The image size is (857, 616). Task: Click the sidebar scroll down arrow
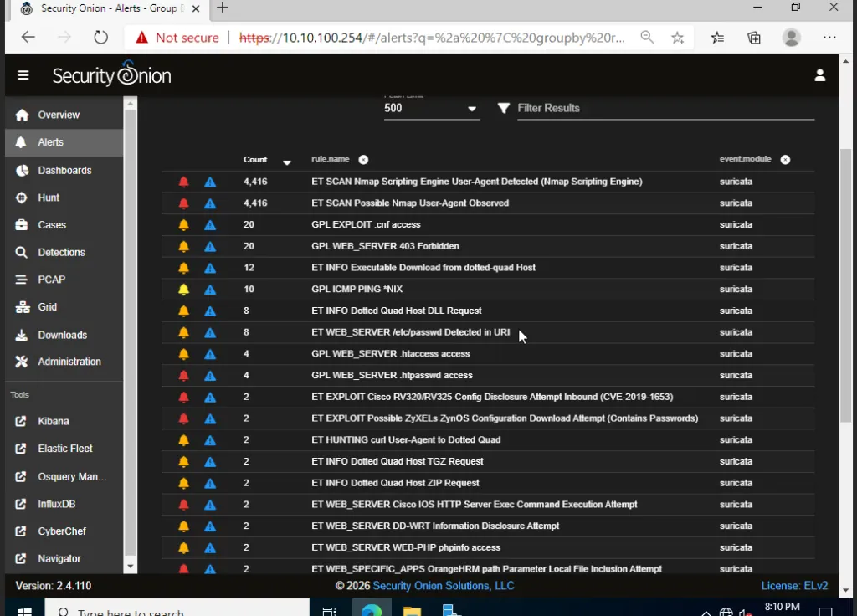(130, 567)
